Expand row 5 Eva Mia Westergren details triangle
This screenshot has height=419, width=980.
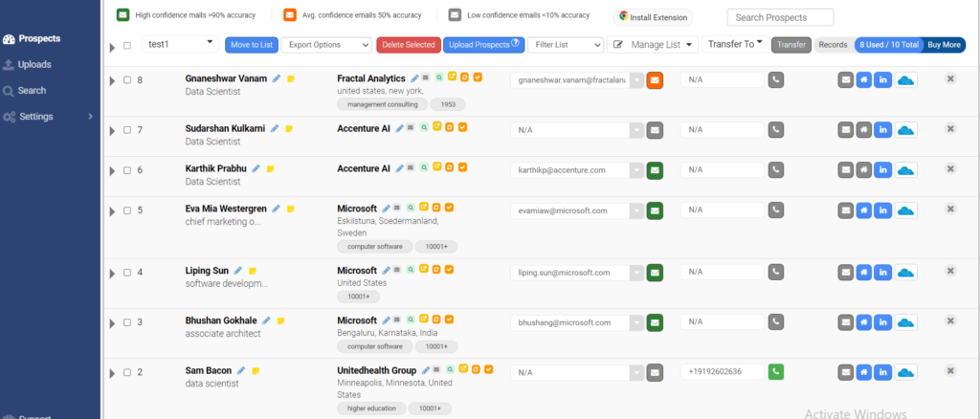113,211
